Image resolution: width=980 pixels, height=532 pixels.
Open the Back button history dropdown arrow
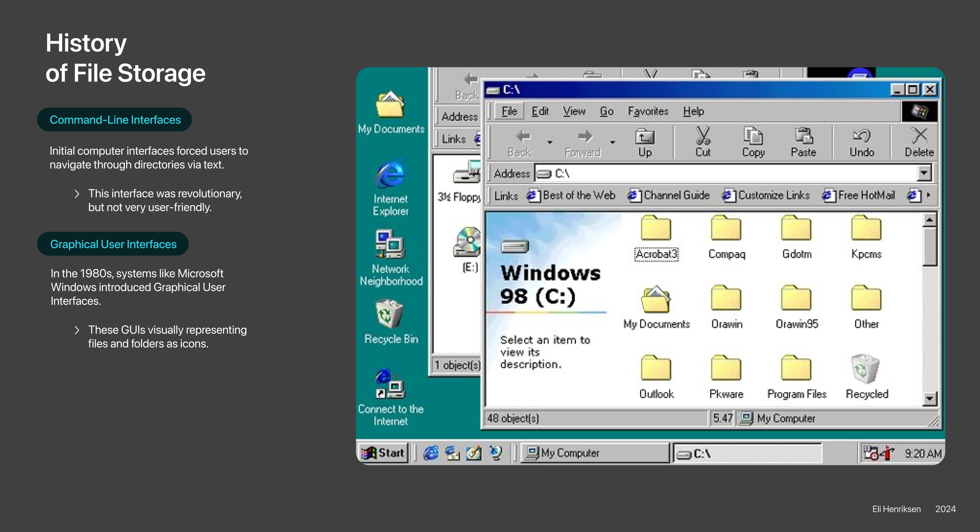(550, 143)
